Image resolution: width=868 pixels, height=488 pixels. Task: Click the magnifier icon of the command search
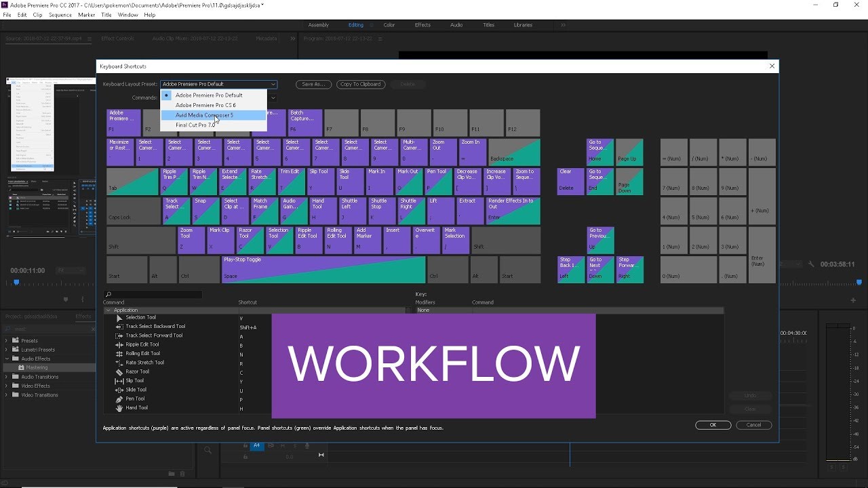[108, 295]
